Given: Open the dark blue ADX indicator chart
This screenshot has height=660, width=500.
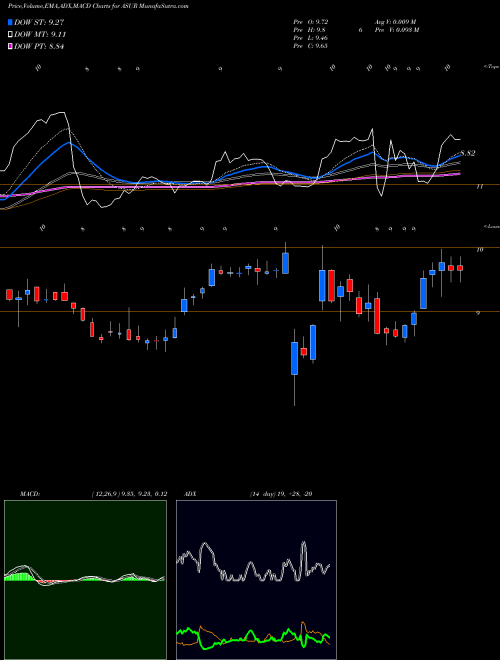Looking at the screenshot, I should [x=256, y=580].
